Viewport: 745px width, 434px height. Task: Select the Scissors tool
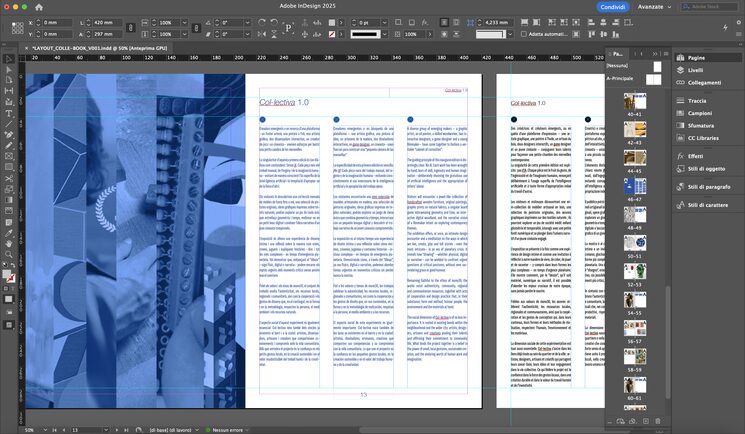click(x=9, y=179)
